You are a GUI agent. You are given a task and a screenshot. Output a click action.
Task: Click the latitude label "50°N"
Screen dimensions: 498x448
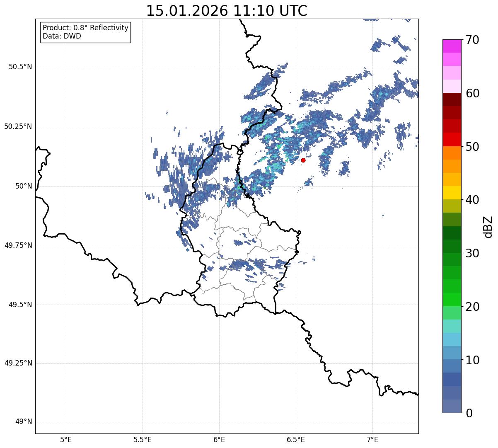click(x=24, y=186)
